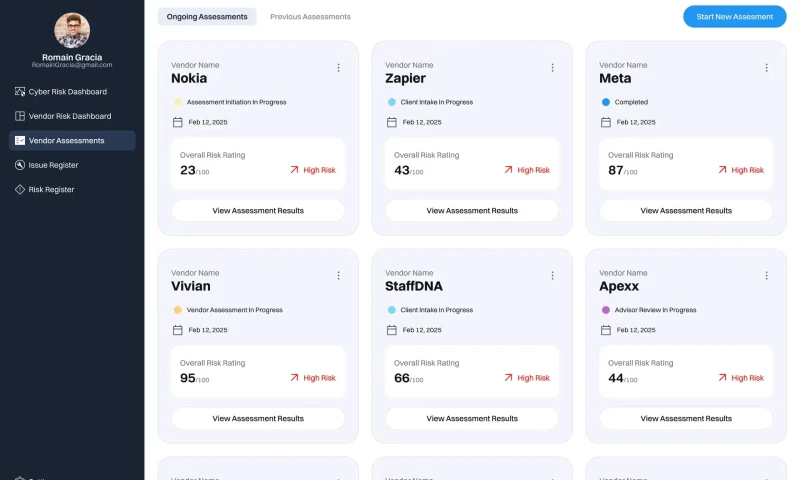The image size is (800, 480).
Task: Click 'Assessment Initiation In Progress' status text
Action: coord(237,103)
